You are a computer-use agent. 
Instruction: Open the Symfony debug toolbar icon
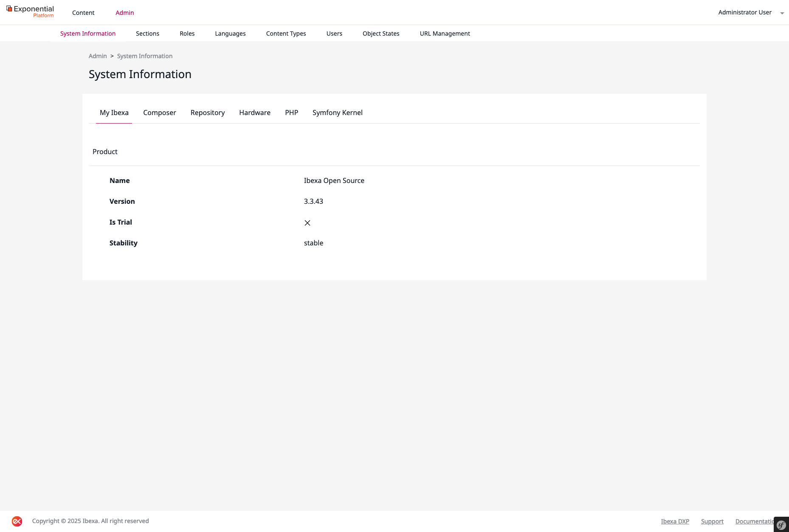pos(781,525)
